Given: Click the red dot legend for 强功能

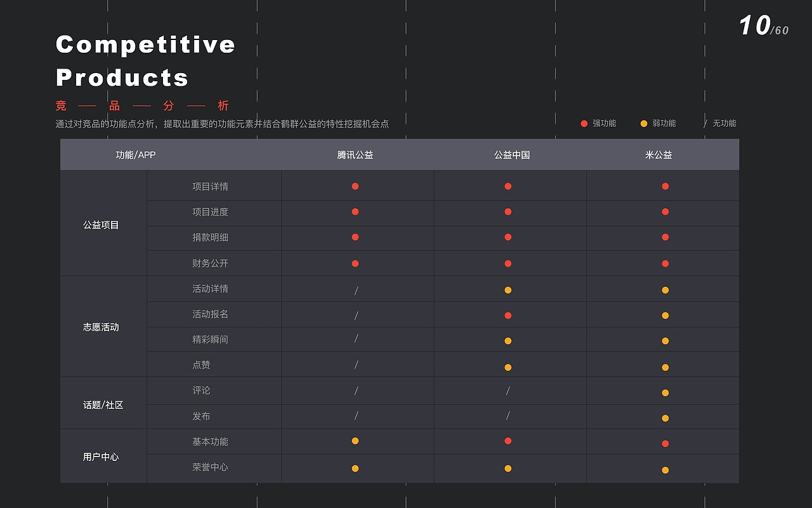Looking at the screenshot, I should (x=584, y=124).
